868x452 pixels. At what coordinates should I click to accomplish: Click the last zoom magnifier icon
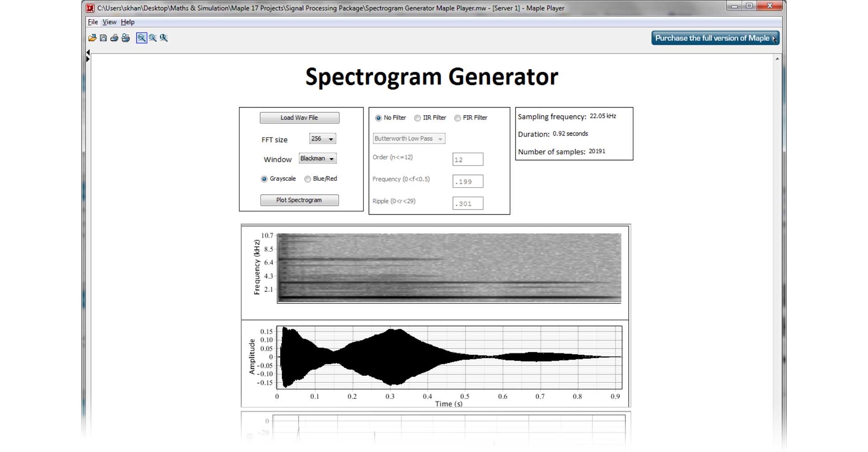[x=164, y=38]
